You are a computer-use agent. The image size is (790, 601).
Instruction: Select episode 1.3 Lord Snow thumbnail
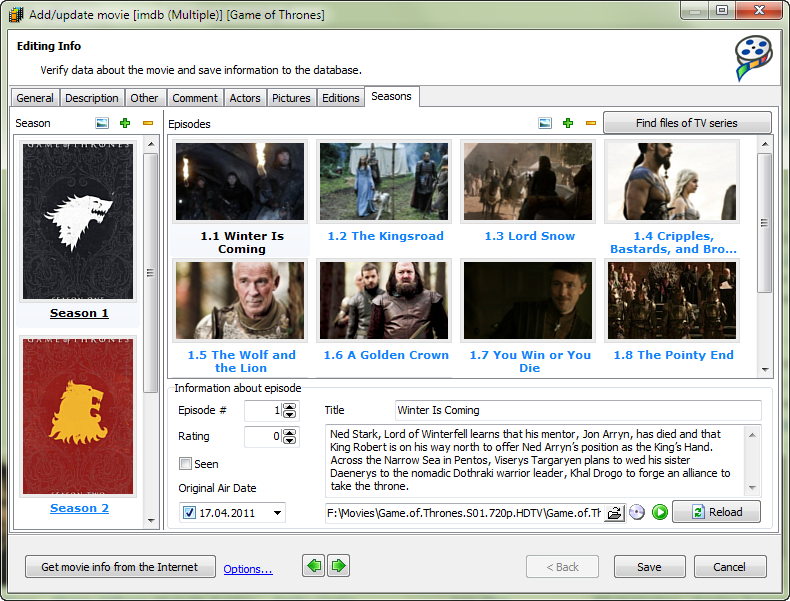(x=528, y=181)
